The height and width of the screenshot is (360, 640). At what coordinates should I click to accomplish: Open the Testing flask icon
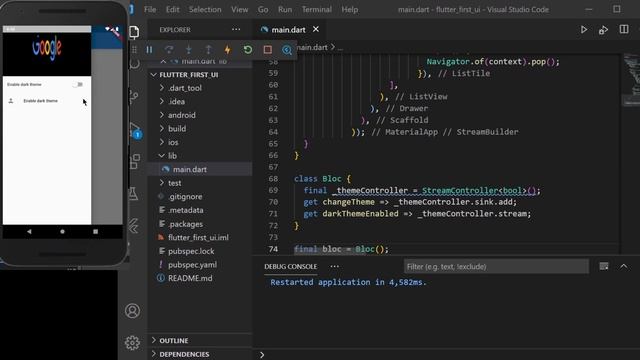[133, 193]
